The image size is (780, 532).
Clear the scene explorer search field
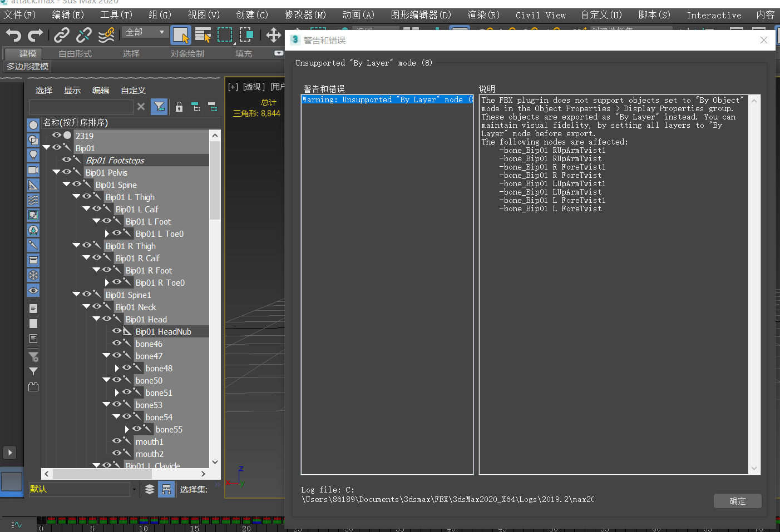(x=141, y=106)
